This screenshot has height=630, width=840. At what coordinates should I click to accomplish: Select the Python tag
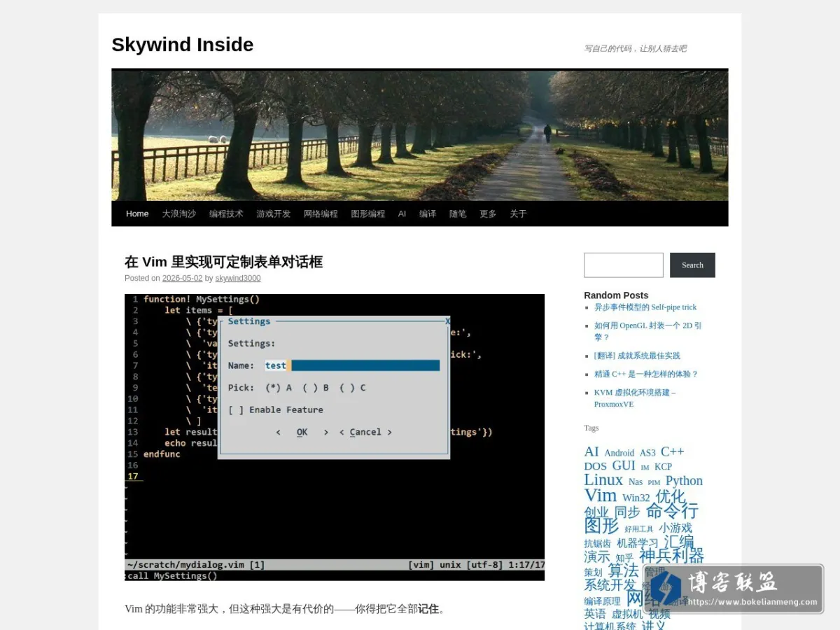click(x=684, y=481)
